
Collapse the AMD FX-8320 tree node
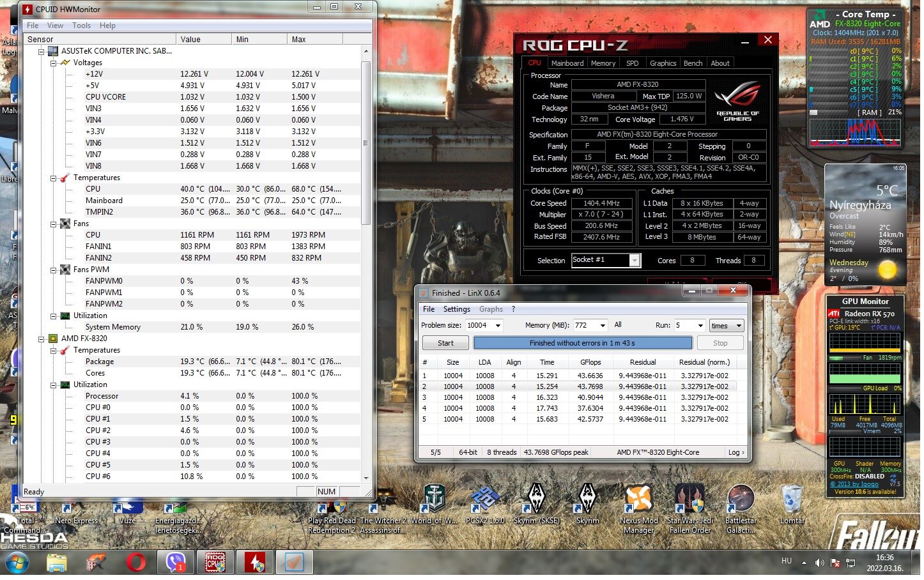[42, 340]
